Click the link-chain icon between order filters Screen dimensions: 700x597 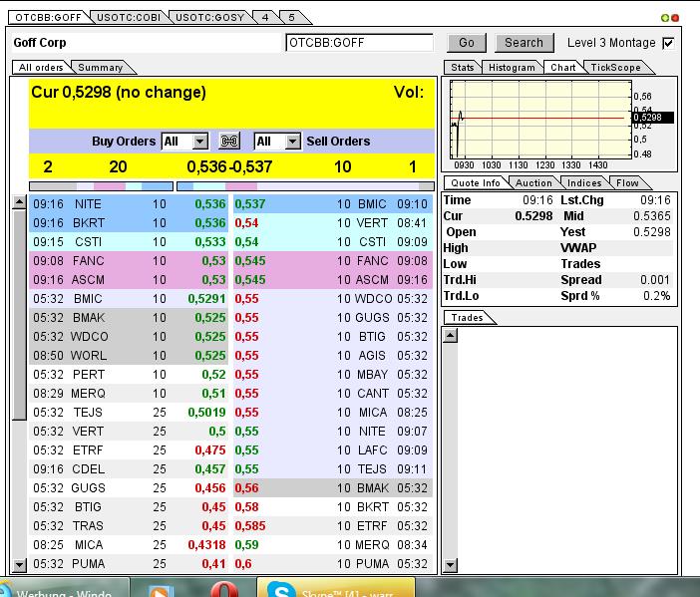[x=229, y=142]
